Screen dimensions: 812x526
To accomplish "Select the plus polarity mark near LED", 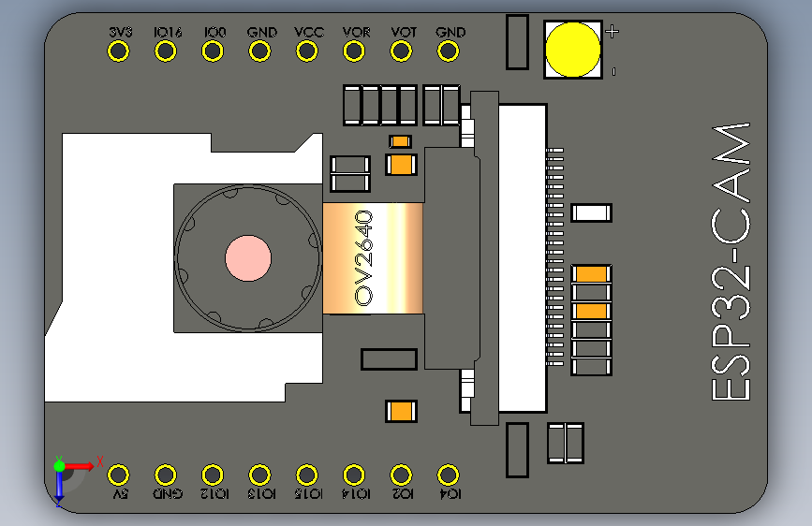I will pos(613,31).
